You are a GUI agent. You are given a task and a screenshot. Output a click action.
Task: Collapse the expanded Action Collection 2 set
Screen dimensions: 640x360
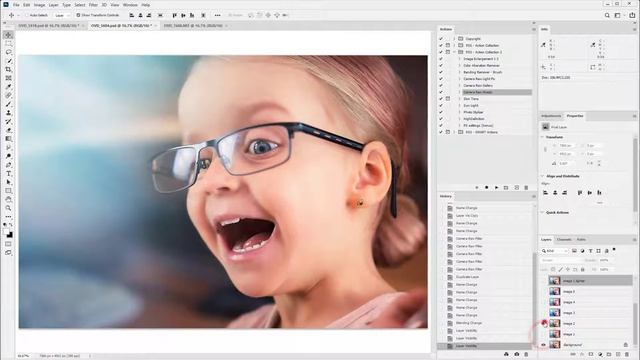pos(454,52)
